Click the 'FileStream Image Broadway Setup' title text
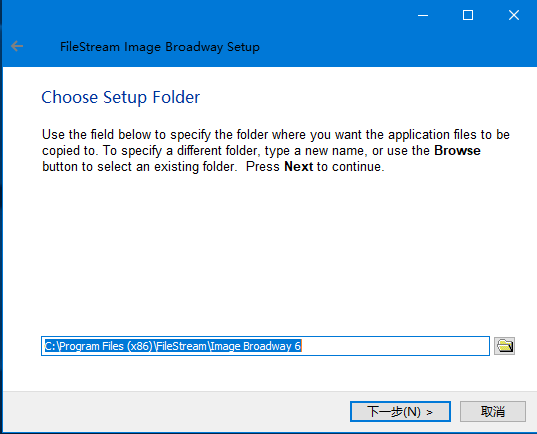The image size is (537, 434). tap(160, 47)
